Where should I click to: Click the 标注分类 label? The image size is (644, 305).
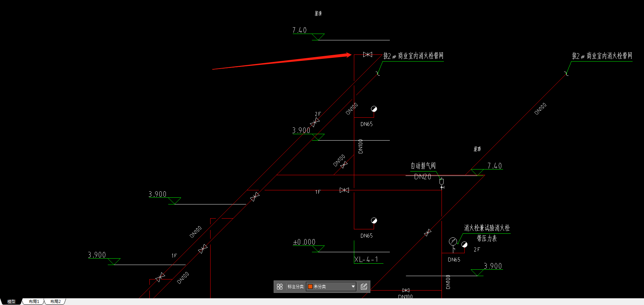[x=295, y=287]
